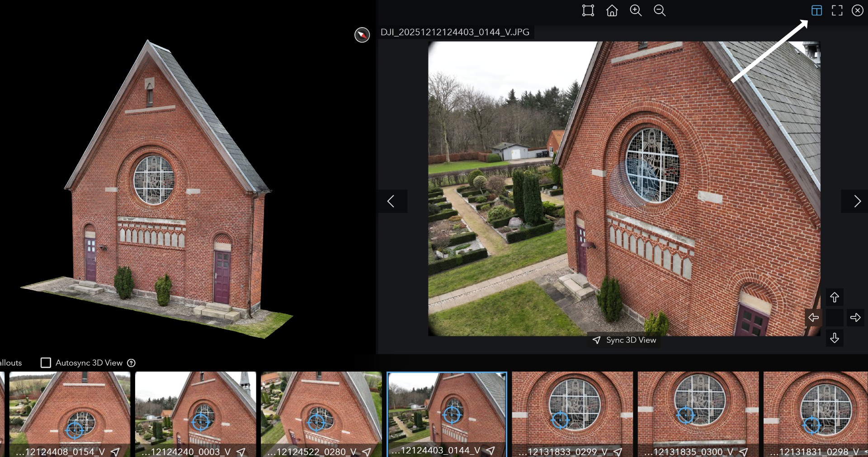Click the fit-to-extent frame icon
This screenshot has height=457, width=868.
point(588,10)
